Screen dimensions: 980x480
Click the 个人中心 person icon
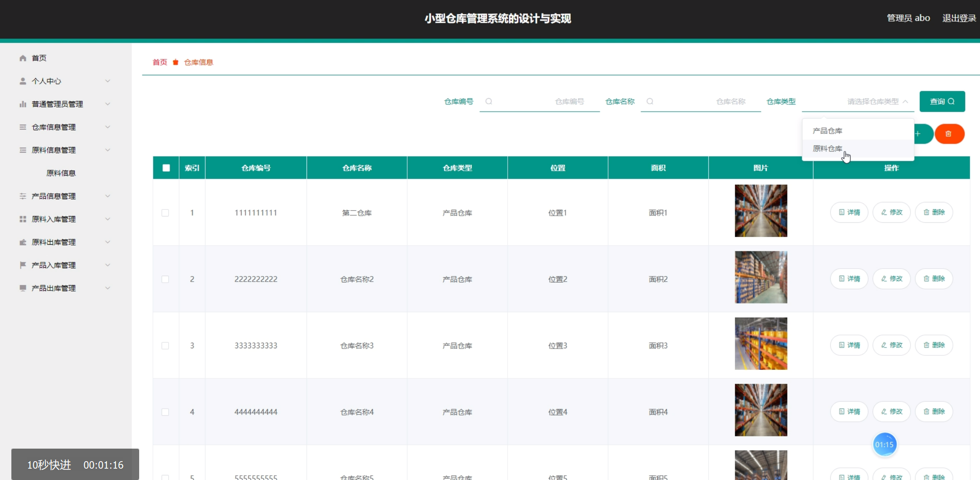point(23,81)
